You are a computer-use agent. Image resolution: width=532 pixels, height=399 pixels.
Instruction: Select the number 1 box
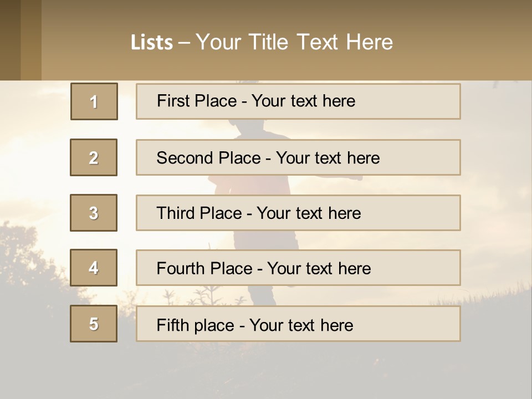[x=94, y=101]
